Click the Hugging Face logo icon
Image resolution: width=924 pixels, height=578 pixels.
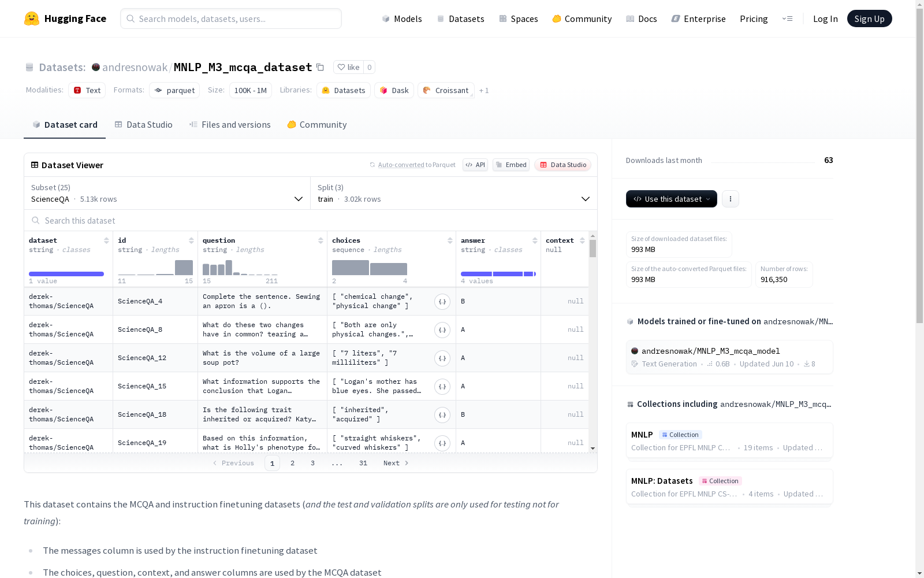point(32,18)
